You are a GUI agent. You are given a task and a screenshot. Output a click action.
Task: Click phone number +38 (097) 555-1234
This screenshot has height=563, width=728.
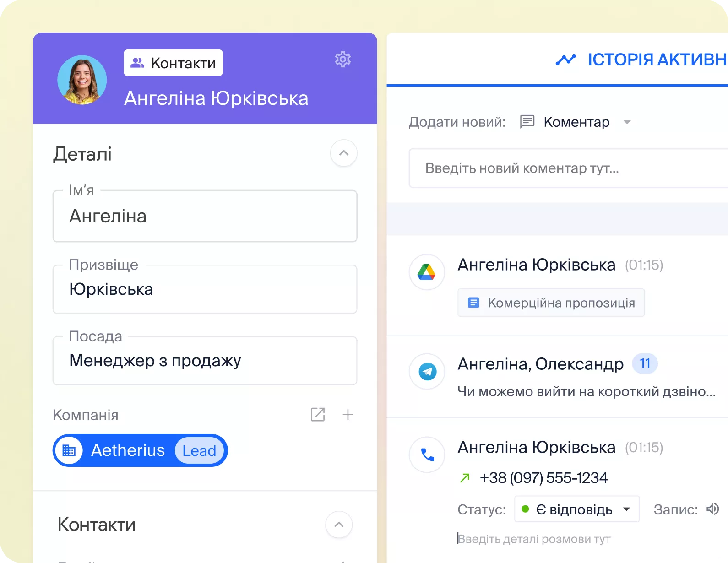tap(543, 478)
